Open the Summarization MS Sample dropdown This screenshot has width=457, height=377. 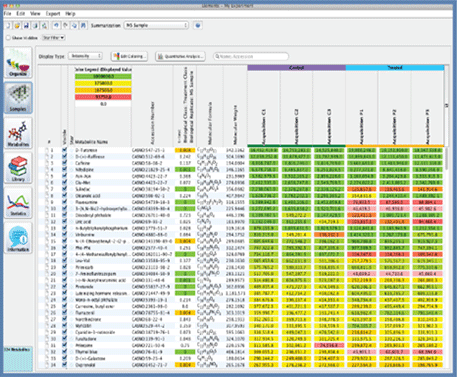[x=156, y=25]
